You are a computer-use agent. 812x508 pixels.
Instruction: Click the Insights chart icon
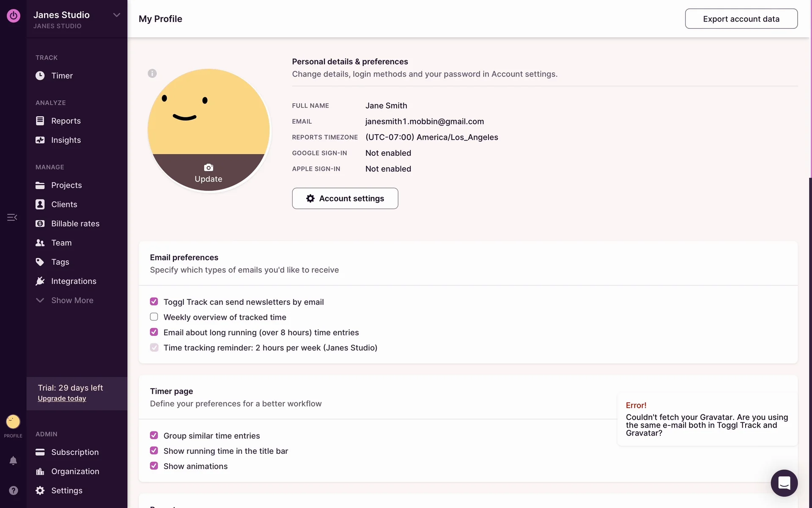[40, 140]
